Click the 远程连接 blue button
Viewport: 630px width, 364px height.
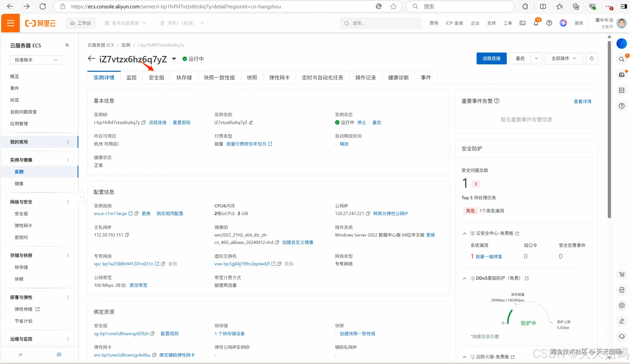491,58
